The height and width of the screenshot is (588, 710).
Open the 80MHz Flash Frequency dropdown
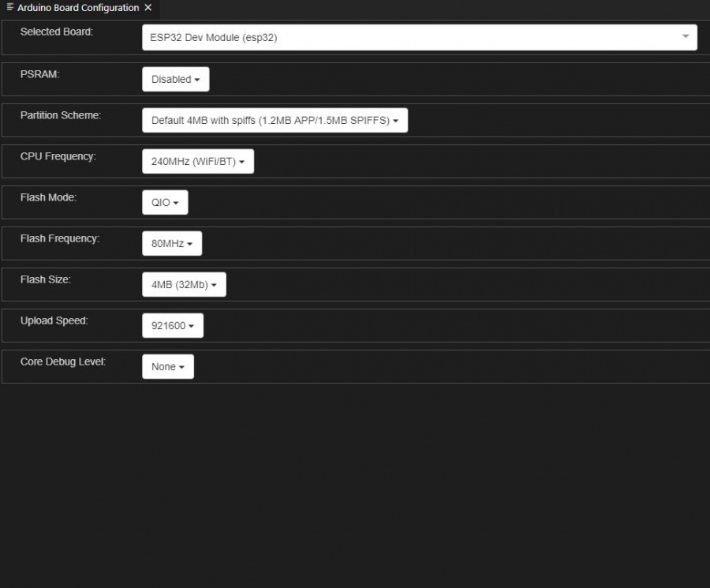click(x=172, y=243)
